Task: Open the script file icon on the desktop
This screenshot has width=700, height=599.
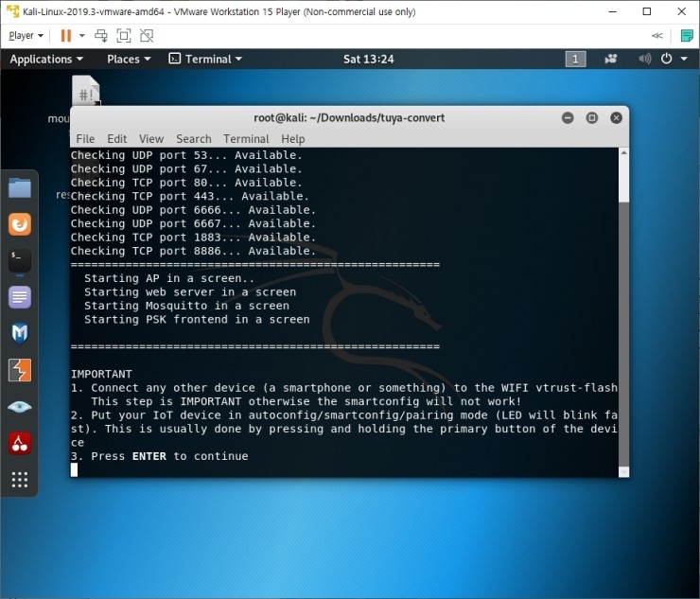Action: coord(86,91)
